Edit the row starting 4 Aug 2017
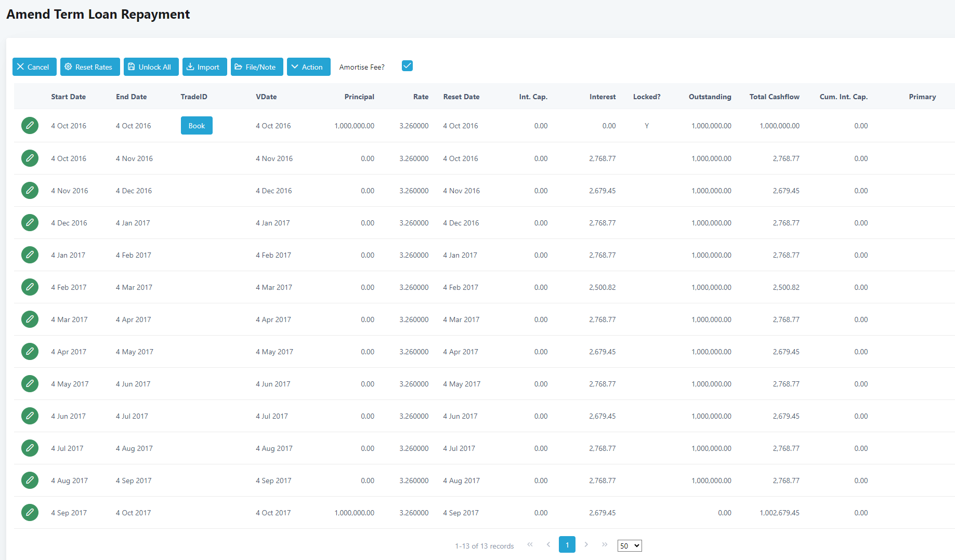 (30, 481)
